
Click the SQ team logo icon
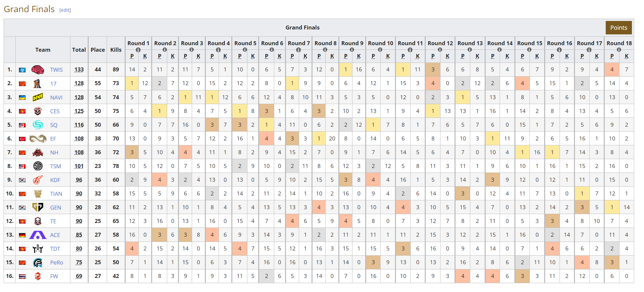point(38,125)
